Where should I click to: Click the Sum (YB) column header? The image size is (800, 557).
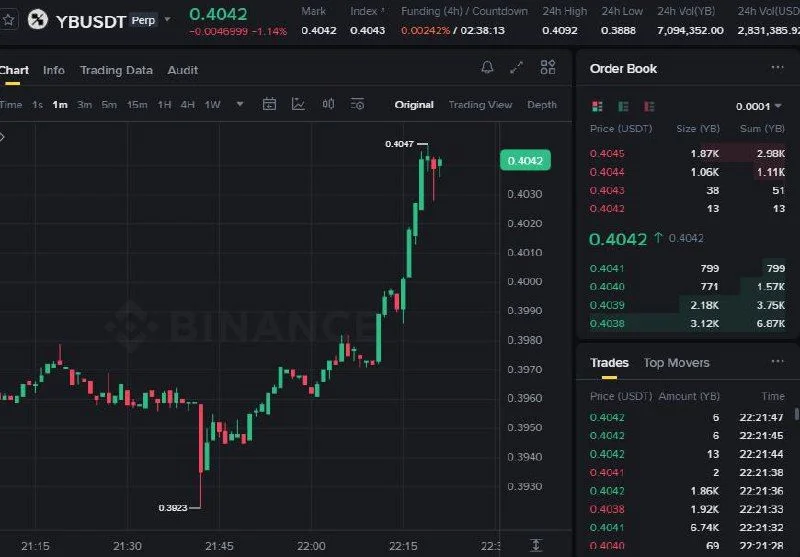(x=762, y=129)
